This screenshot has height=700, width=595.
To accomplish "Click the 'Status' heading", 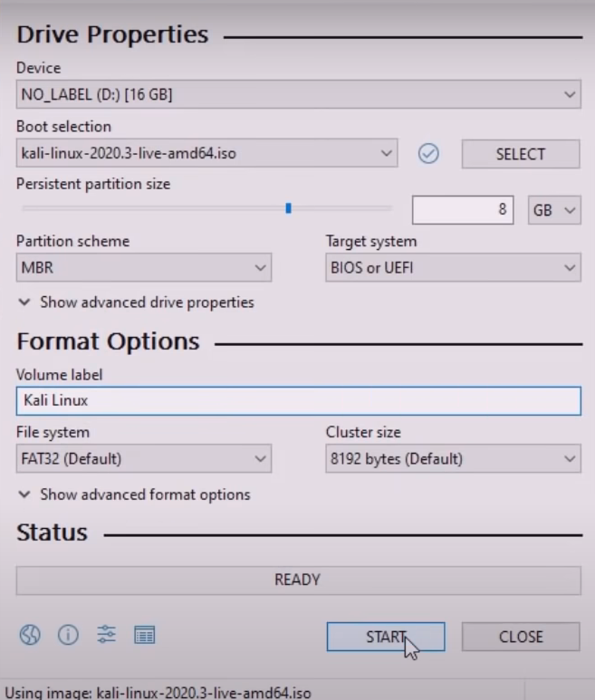I will (x=52, y=532).
